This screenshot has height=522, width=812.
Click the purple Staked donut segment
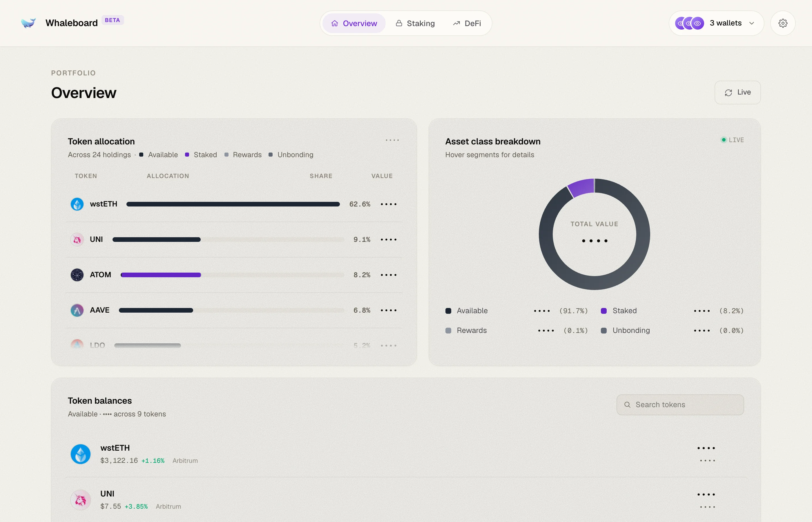pyautogui.click(x=581, y=187)
